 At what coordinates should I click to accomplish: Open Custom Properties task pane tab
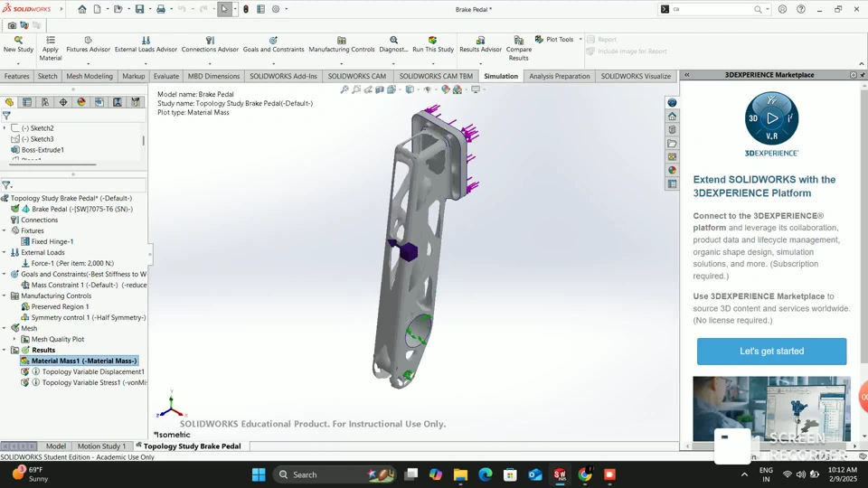[672, 184]
